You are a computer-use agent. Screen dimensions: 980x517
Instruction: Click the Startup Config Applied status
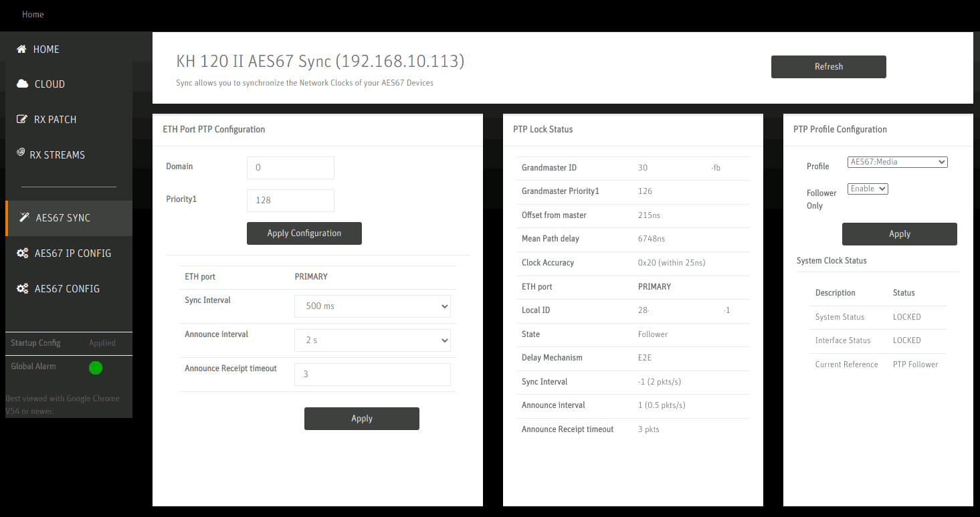pyautogui.click(x=102, y=343)
